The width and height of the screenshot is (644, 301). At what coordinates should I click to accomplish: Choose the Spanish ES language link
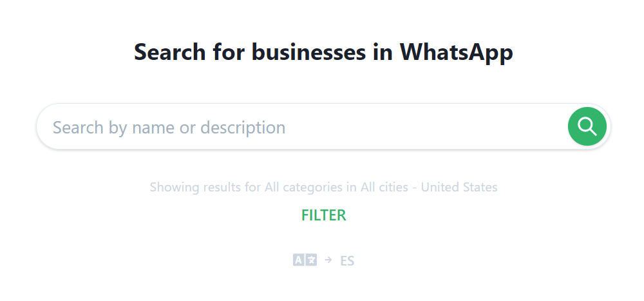coord(347,260)
